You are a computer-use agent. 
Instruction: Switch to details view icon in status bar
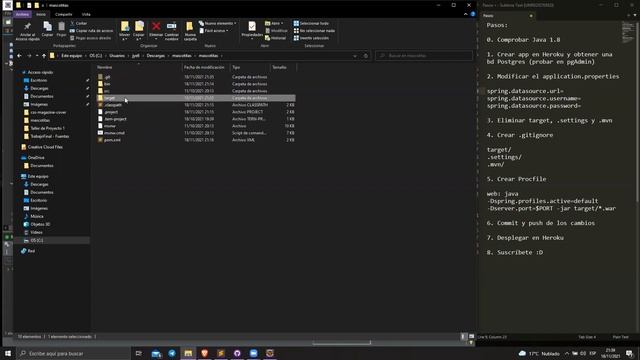point(463,336)
